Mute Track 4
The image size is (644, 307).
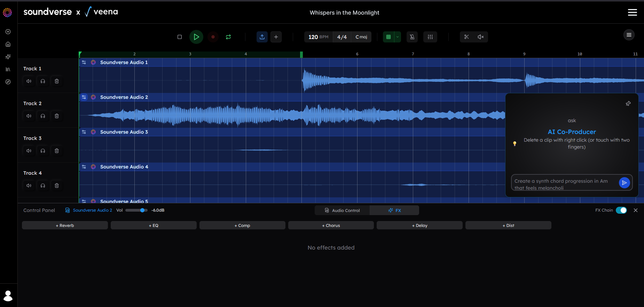[x=29, y=186]
